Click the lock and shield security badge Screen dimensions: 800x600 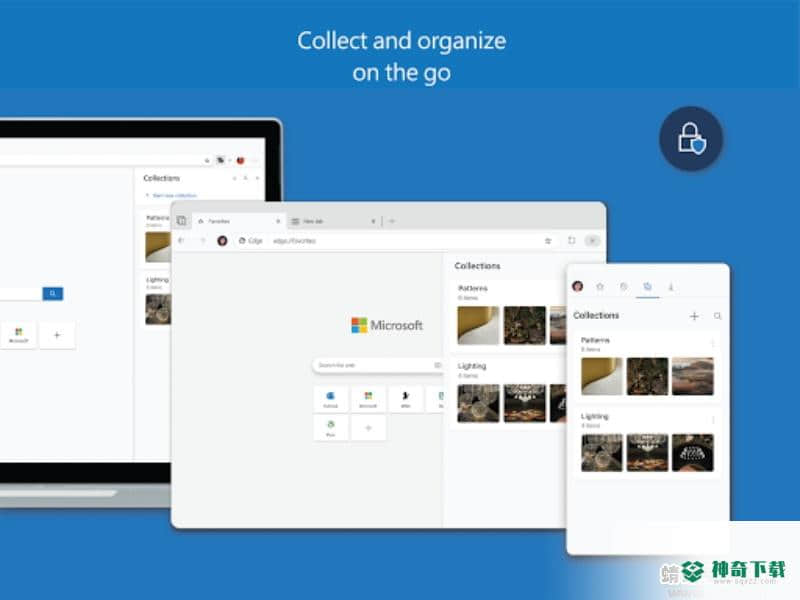(x=691, y=138)
